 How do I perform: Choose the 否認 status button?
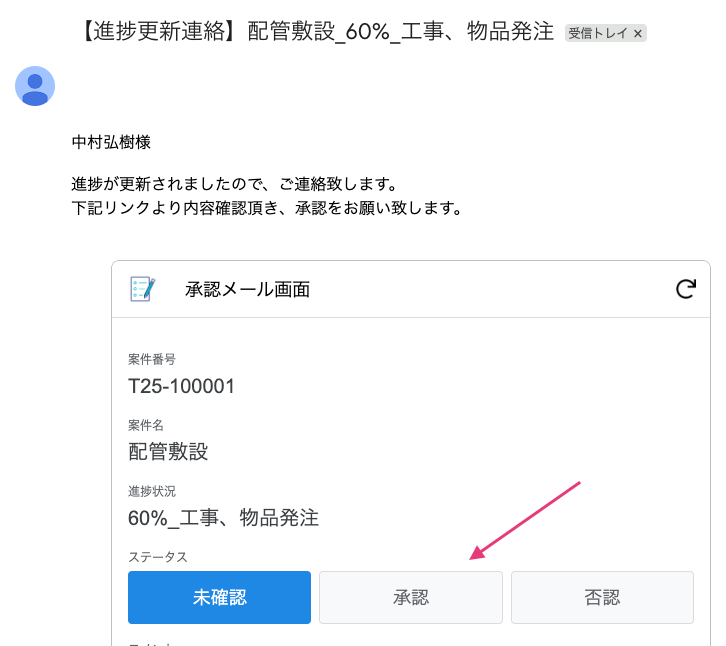point(602,597)
